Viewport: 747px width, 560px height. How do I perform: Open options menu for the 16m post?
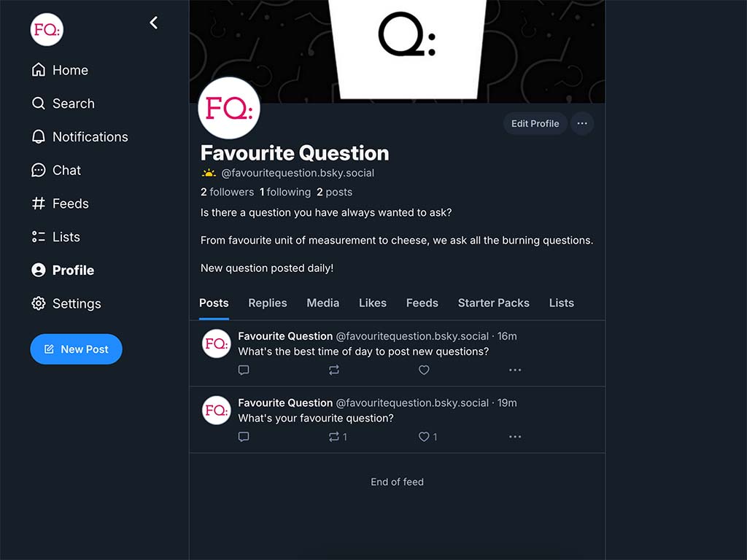(515, 370)
